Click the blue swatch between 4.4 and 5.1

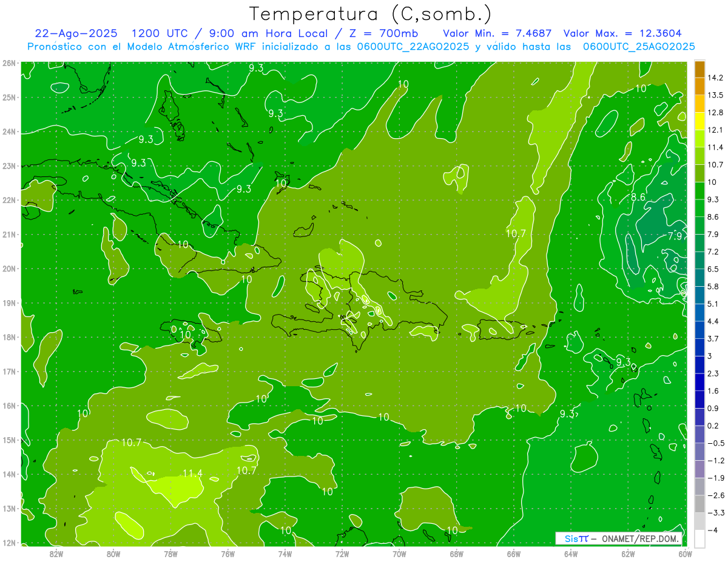pos(699,312)
